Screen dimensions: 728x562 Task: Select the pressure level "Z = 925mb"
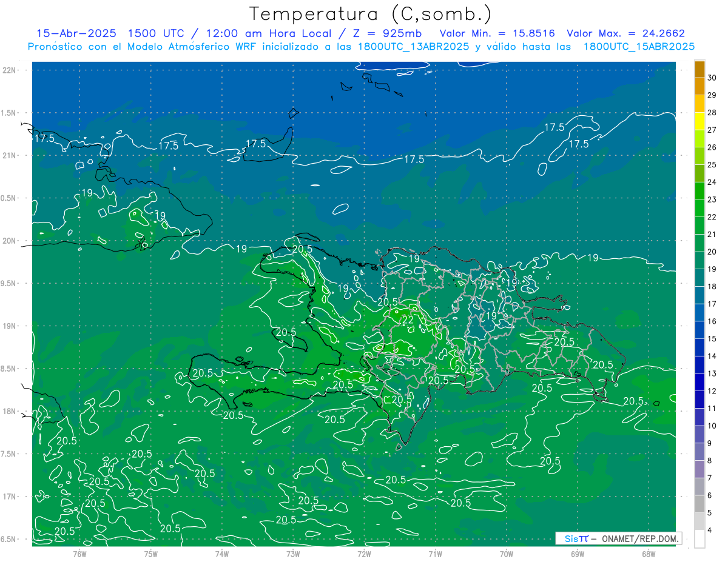(x=388, y=33)
